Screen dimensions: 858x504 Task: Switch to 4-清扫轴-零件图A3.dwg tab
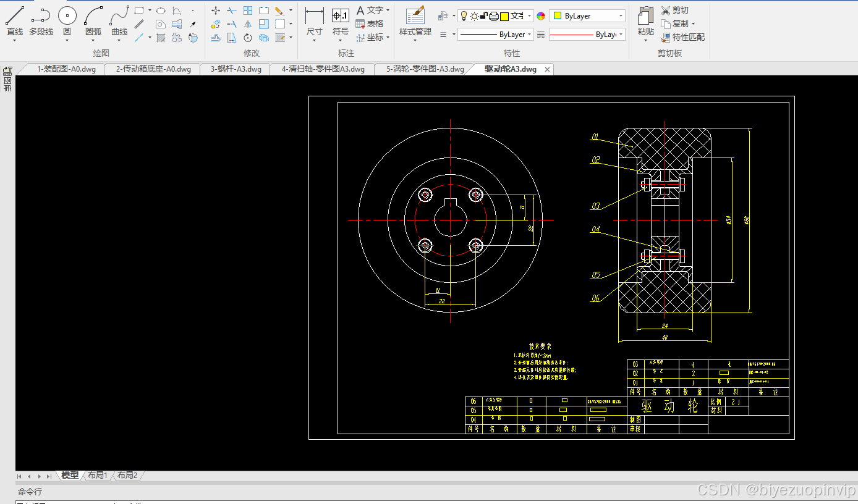pyautogui.click(x=323, y=69)
